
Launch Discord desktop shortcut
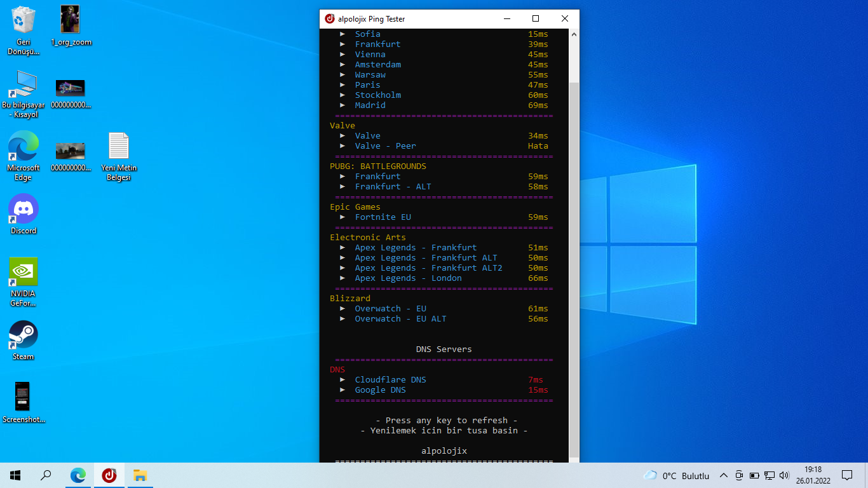coord(24,214)
